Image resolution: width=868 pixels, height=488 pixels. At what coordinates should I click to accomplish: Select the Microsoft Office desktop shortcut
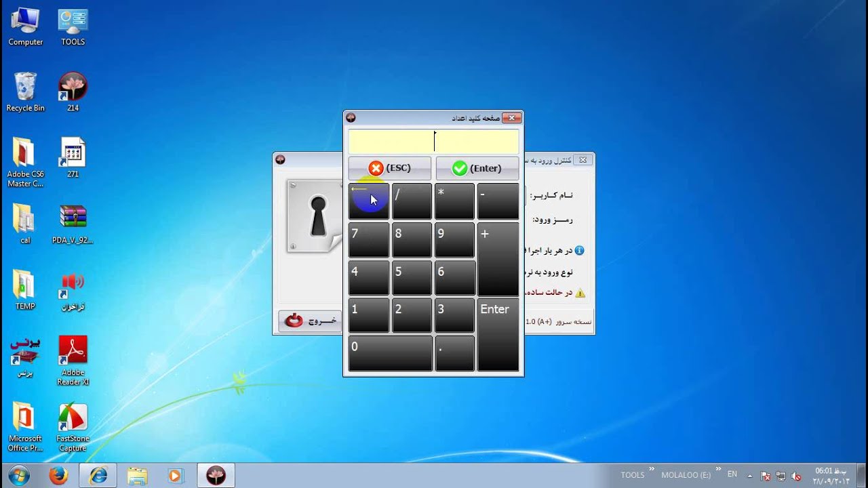[26, 427]
